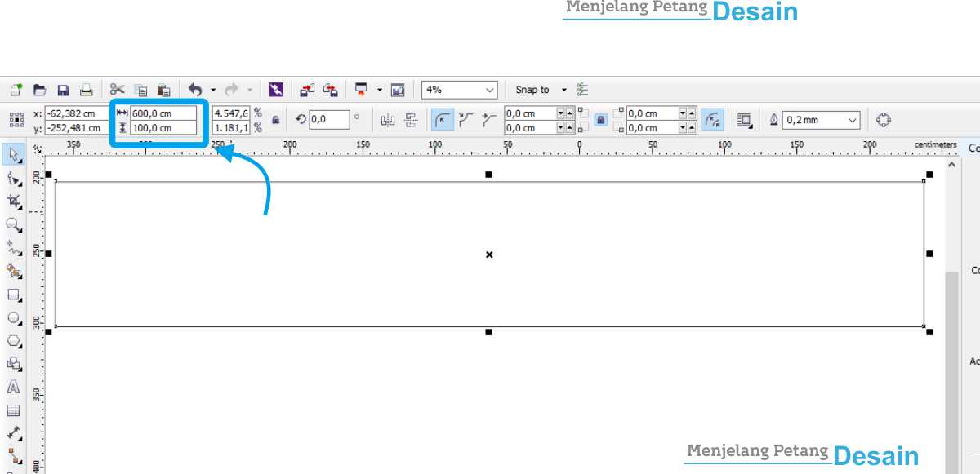Select the Pick tool in the toolbox
This screenshot has width=980, height=474.
(13, 155)
